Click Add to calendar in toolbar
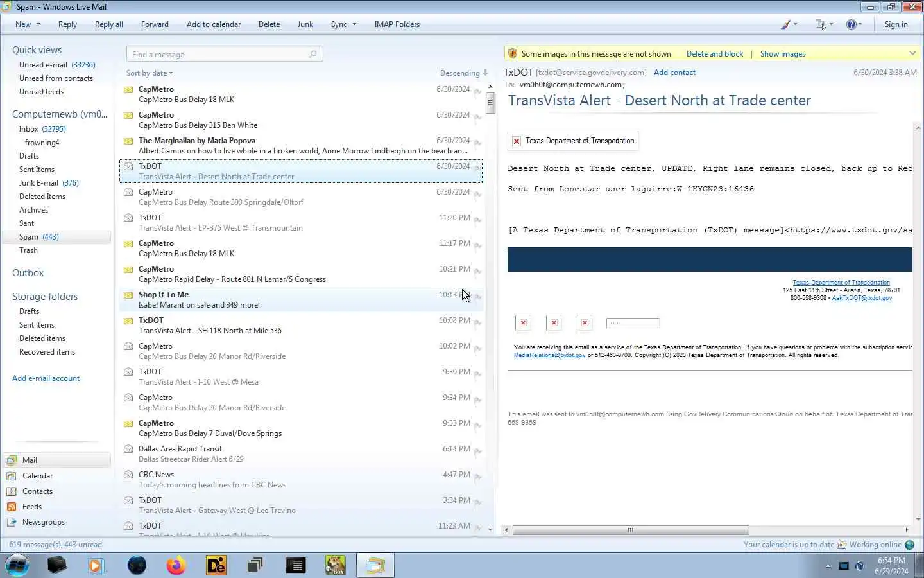The image size is (924, 578). (214, 24)
